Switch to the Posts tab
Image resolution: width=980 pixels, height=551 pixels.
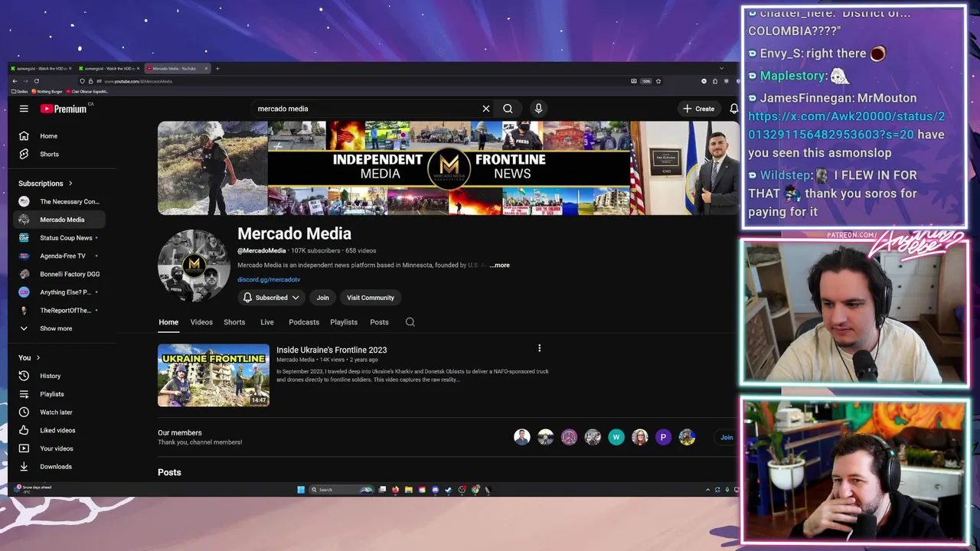379,322
